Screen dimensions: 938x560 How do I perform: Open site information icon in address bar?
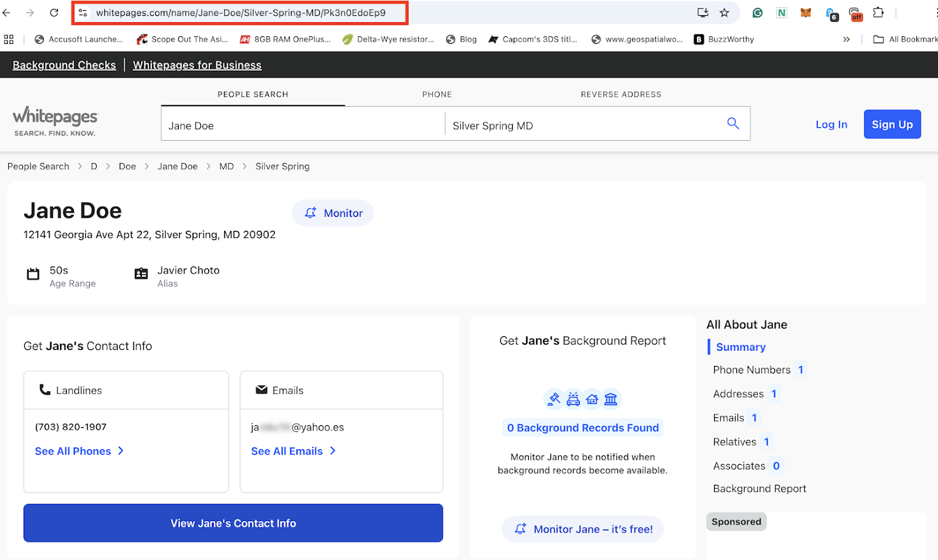pos(83,13)
